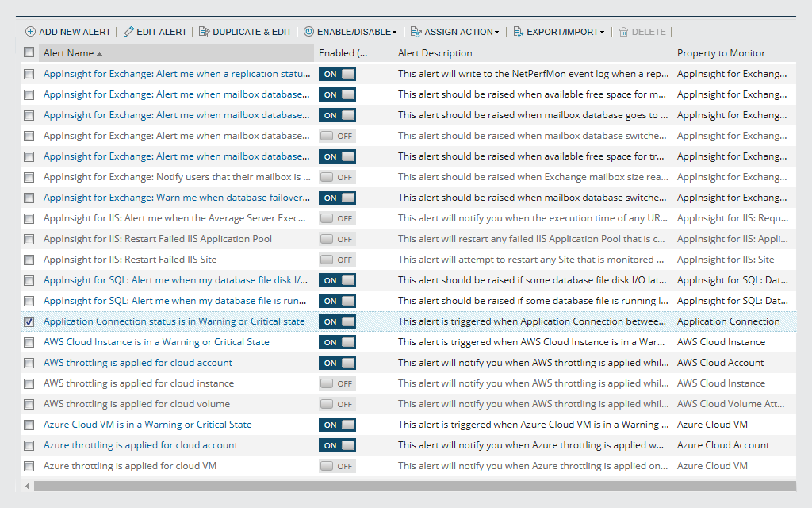The image size is (812, 508).
Task: Click the Edit Alert pencil icon
Action: pos(128,32)
